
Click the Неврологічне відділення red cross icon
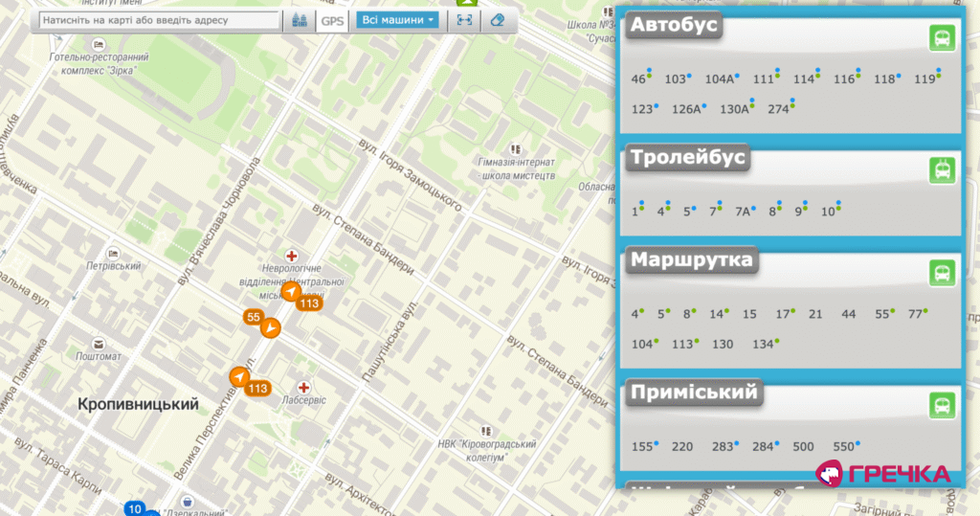pos(291,256)
